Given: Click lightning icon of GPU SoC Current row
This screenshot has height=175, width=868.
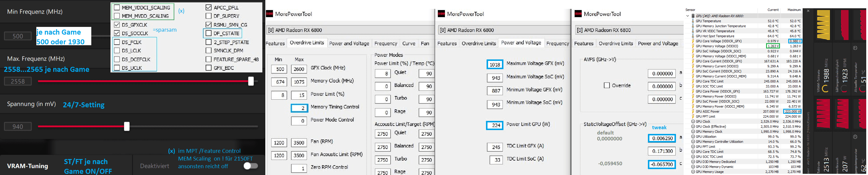Looking at the screenshot, I should pos(693,71).
